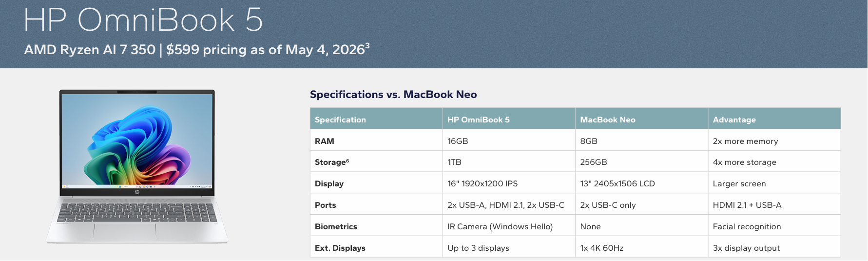Click the '2x USB-A, HDMI 2.1, 2x USB-C' cell
This screenshot has width=868, height=261.
click(509, 205)
